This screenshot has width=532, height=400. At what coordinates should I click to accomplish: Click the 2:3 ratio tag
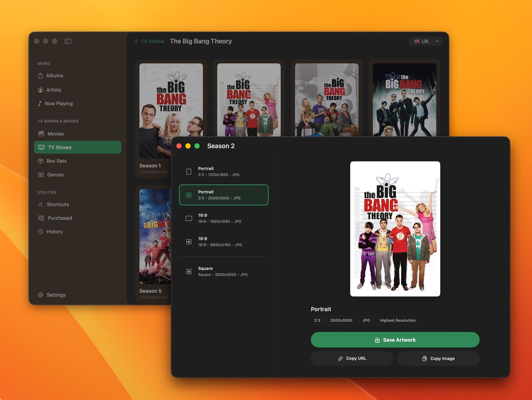click(317, 321)
